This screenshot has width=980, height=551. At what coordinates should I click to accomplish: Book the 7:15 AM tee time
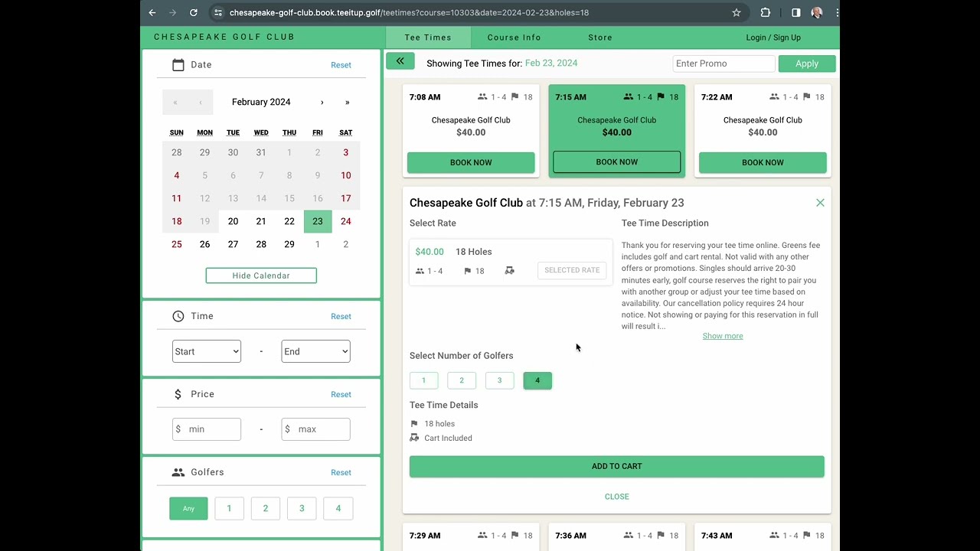(617, 162)
